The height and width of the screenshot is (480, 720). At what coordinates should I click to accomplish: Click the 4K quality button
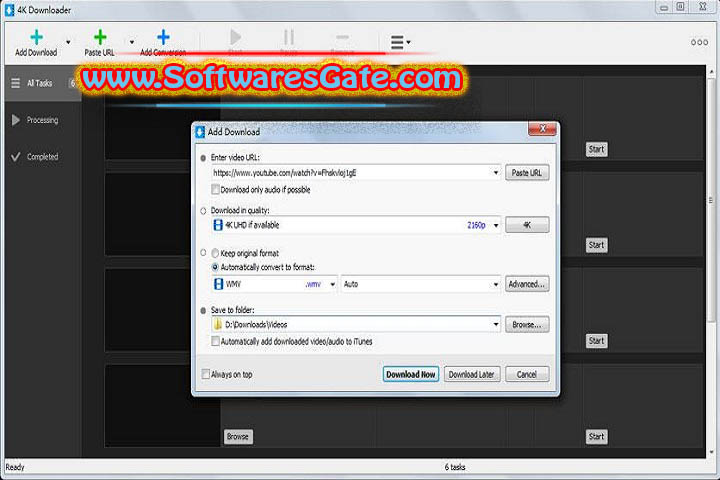[527, 225]
